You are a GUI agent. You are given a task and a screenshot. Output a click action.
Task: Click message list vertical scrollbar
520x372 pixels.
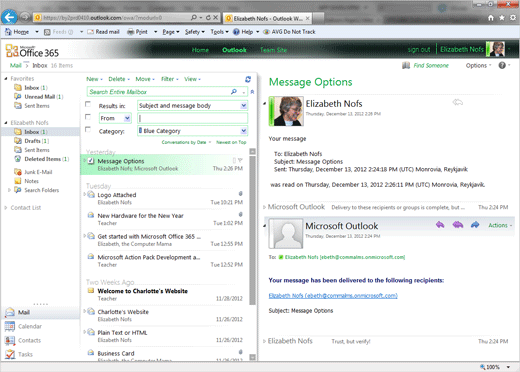253,230
